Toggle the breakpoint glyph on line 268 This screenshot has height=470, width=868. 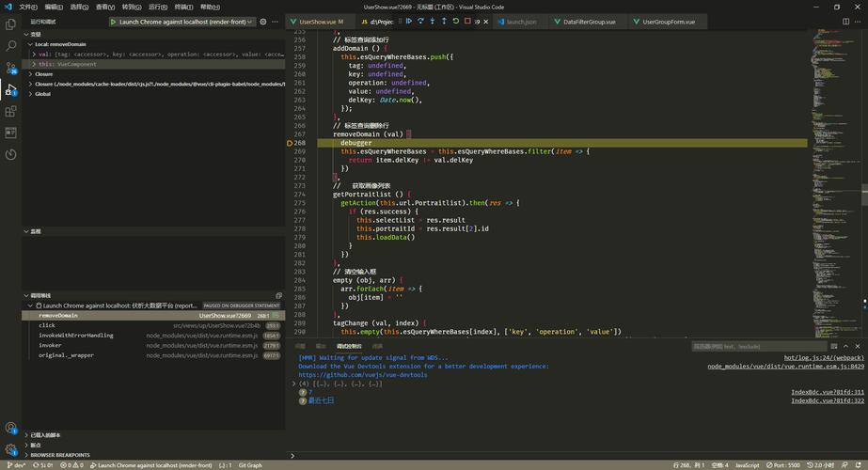click(x=290, y=143)
